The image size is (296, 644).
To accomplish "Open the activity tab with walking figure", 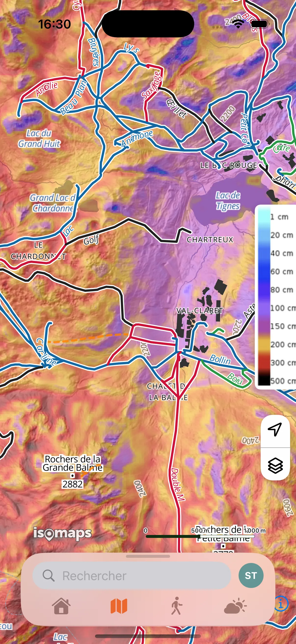I will tap(177, 606).
